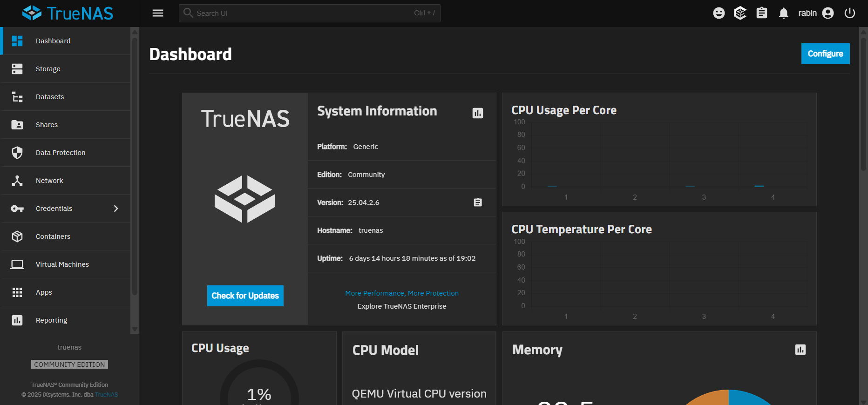
Task: Click the Memory pie chart
Action: 729,397
